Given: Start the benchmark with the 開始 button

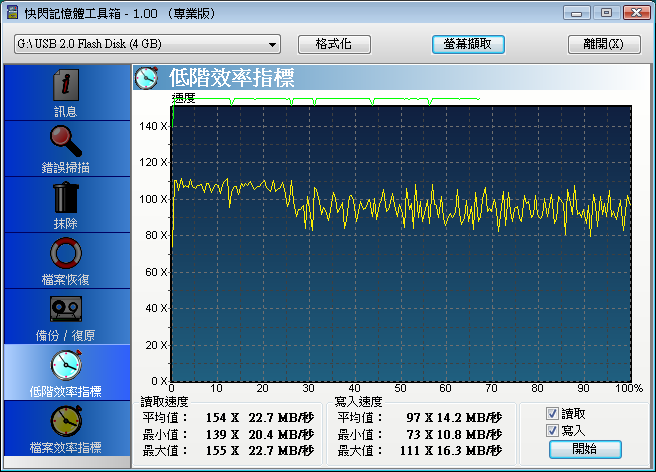Looking at the screenshot, I should tap(584, 449).
